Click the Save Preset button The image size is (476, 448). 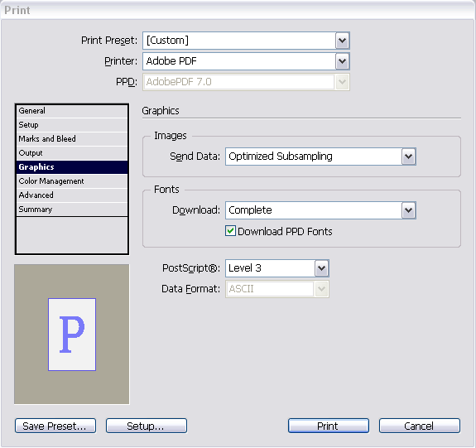(x=55, y=426)
